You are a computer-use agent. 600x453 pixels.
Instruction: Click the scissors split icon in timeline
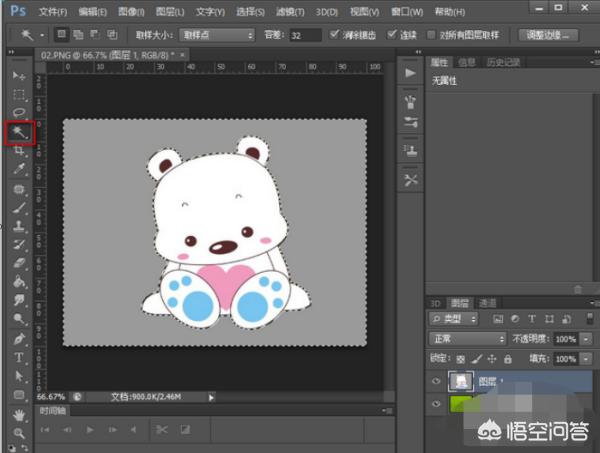click(x=162, y=430)
